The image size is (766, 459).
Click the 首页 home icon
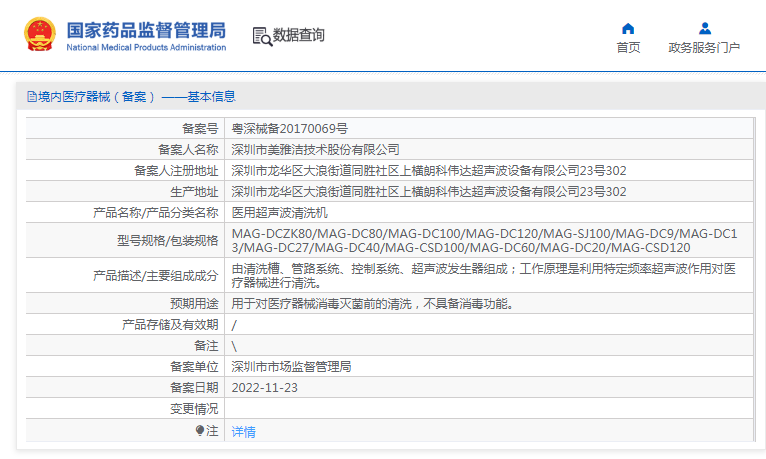628,28
